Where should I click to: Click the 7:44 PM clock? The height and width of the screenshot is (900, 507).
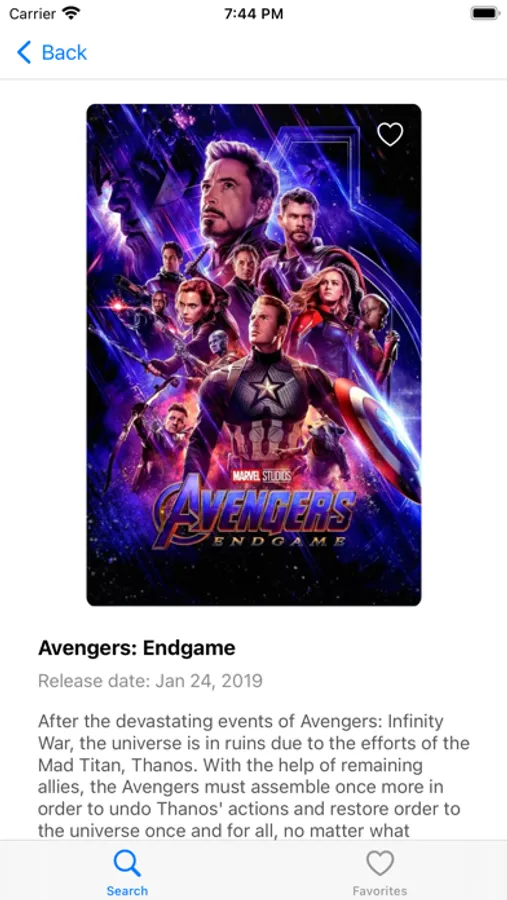point(253,14)
